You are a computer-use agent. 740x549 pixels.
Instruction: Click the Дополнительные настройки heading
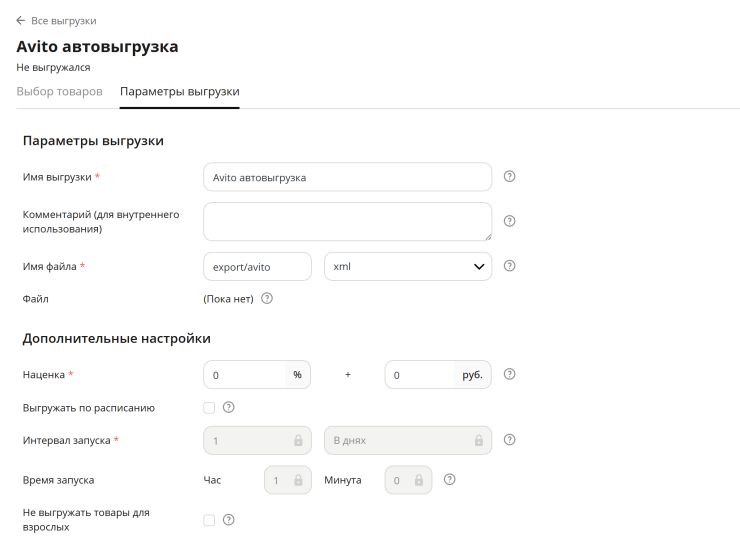tap(117, 338)
